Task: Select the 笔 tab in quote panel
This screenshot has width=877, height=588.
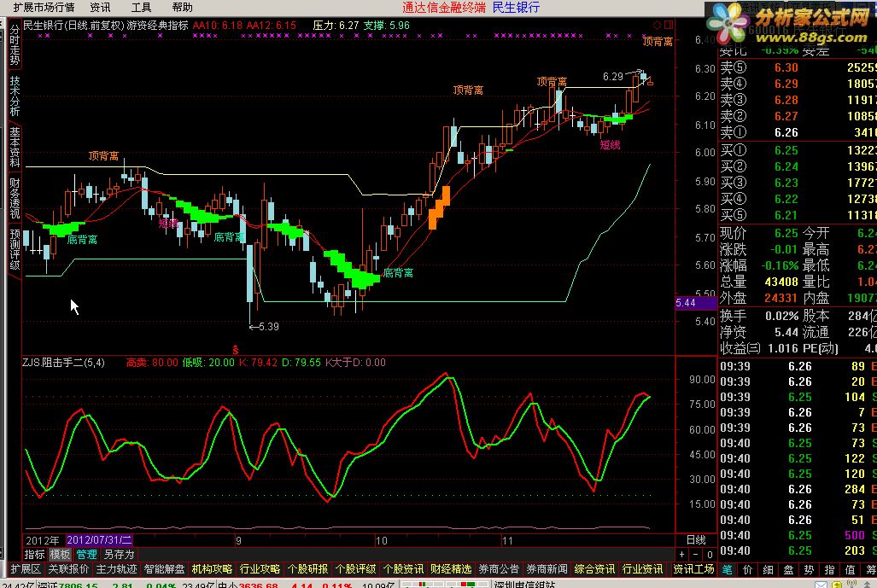Action: click(727, 569)
